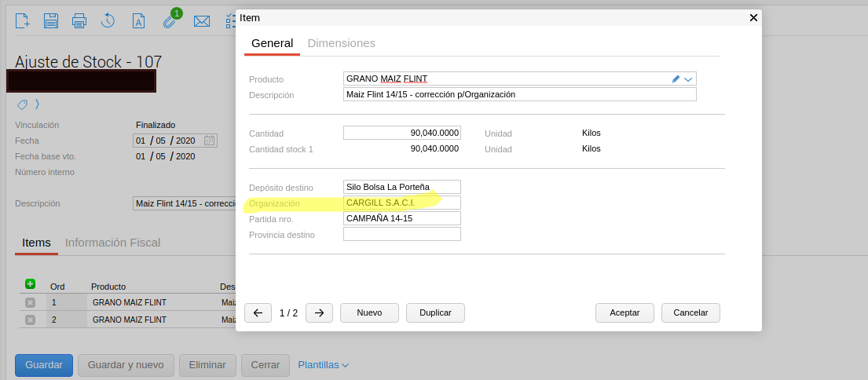Click the Cantidad input field
Viewport: 868px width, 380px height.
(x=401, y=133)
